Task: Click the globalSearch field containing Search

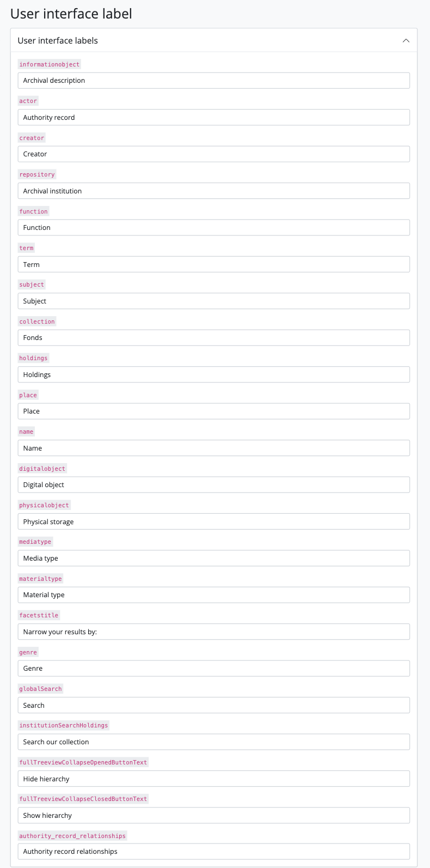Action: pyautogui.click(x=213, y=705)
